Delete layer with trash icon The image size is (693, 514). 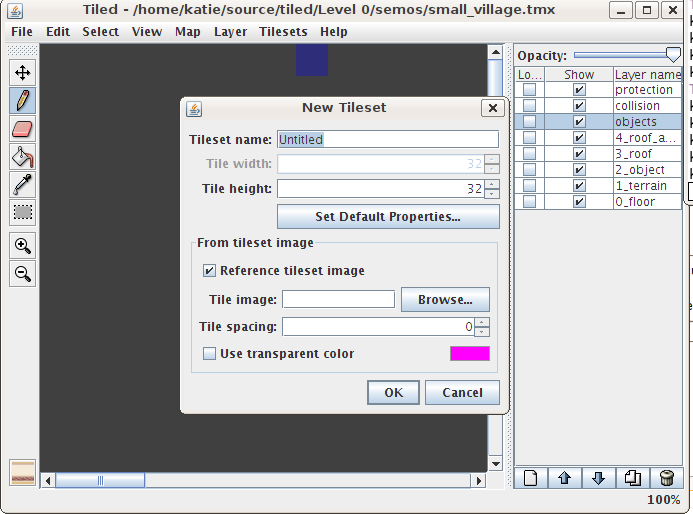(x=666, y=478)
